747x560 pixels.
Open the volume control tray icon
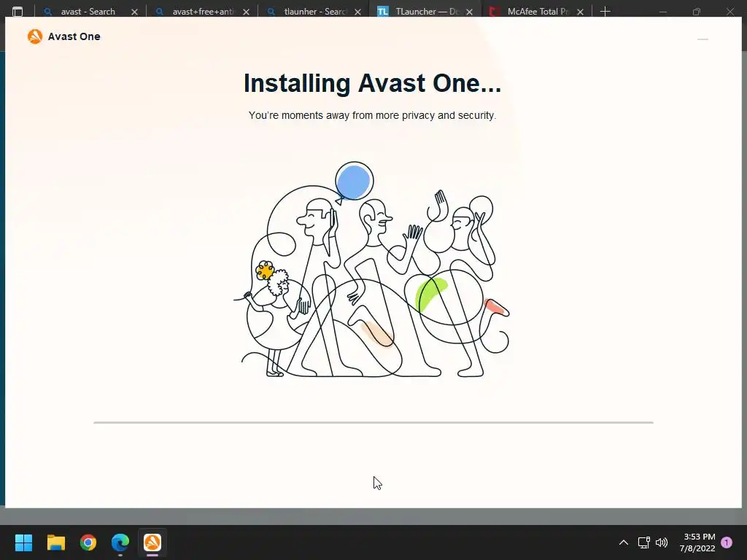[662, 542]
